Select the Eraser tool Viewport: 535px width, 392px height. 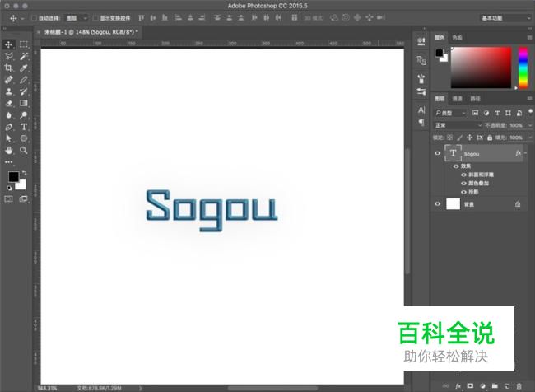pos(8,103)
